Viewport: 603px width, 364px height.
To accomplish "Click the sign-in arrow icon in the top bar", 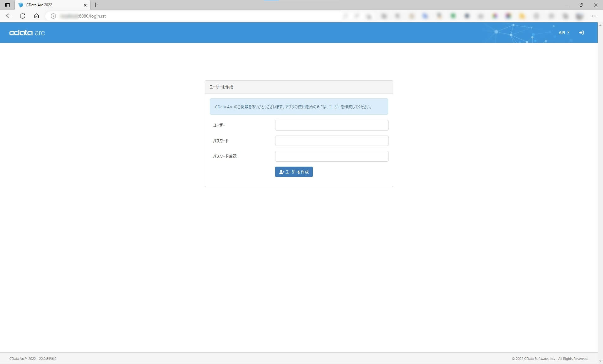I will click(x=581, y=32).
